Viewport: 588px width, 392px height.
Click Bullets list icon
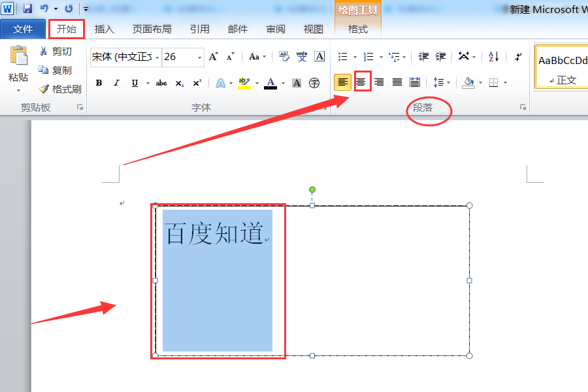click(342, 57)
